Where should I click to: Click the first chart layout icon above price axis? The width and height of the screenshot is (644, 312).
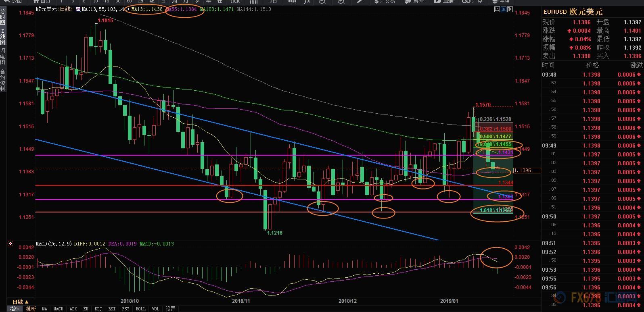pos(496,9)
